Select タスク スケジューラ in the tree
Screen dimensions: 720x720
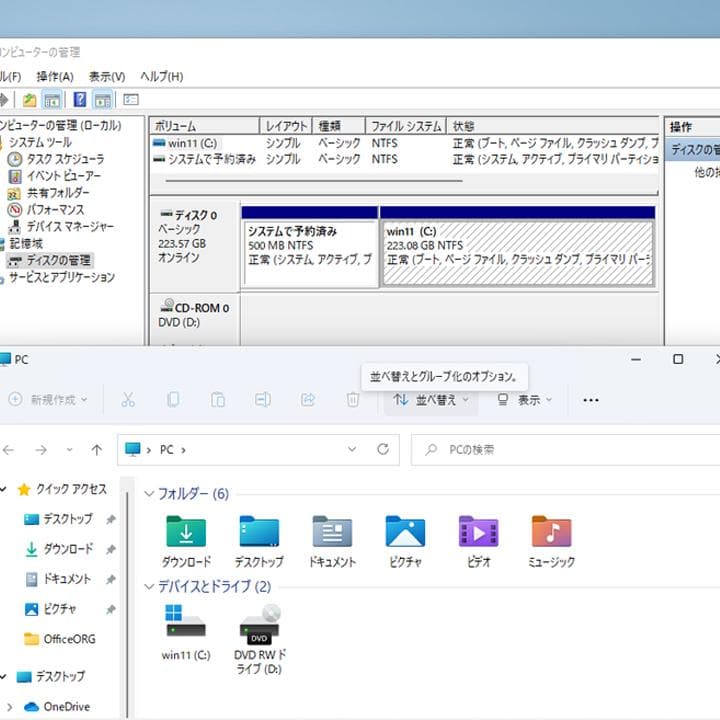pos(65,159)
